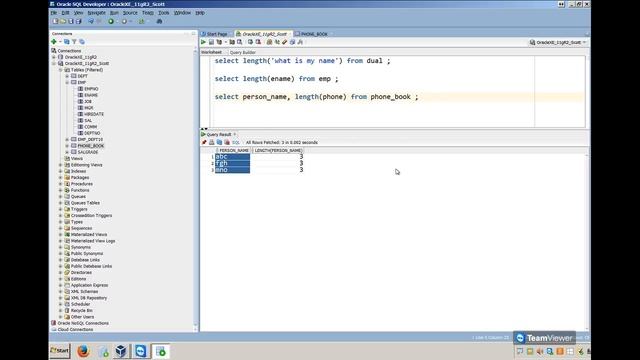Click the Filter funnel icon in Connections panel
Viewport: 640px width, 360px height.
[x=74, y=42]
